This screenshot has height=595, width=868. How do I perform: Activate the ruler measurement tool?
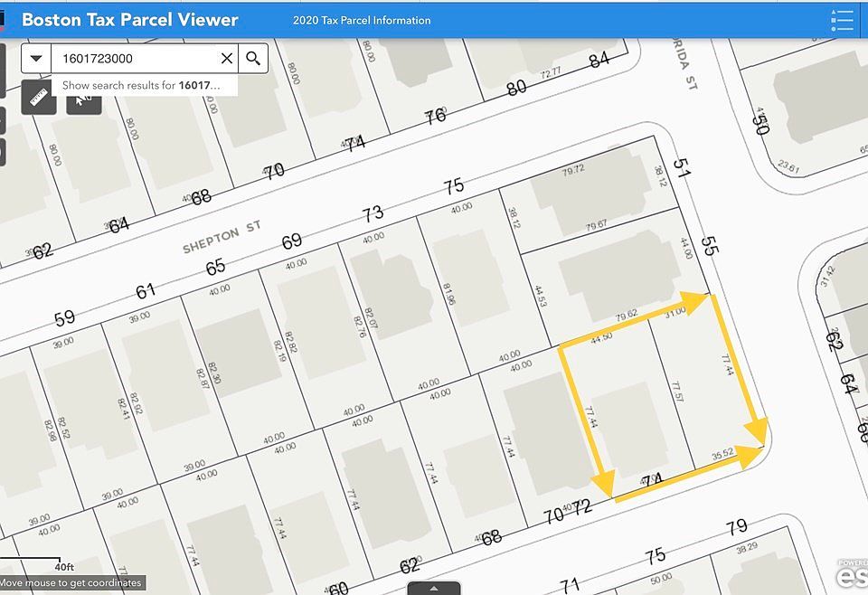[39, 98]
